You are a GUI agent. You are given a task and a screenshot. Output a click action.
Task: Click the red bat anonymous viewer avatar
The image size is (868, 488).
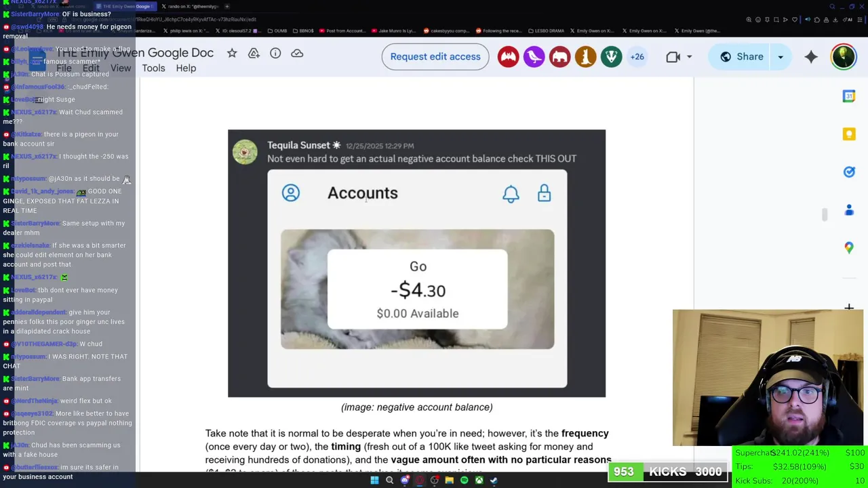pyautogui.click(x=508, y=57)
